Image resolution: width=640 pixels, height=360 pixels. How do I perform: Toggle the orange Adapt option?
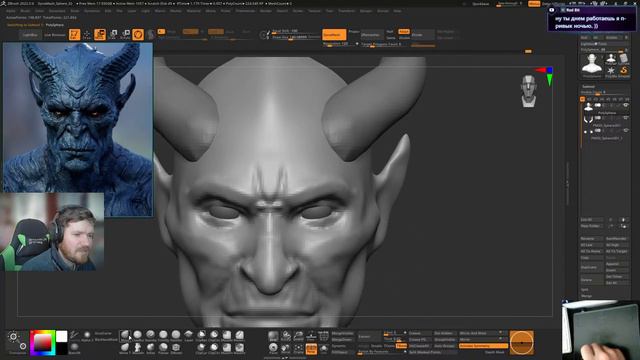point(404,31)
